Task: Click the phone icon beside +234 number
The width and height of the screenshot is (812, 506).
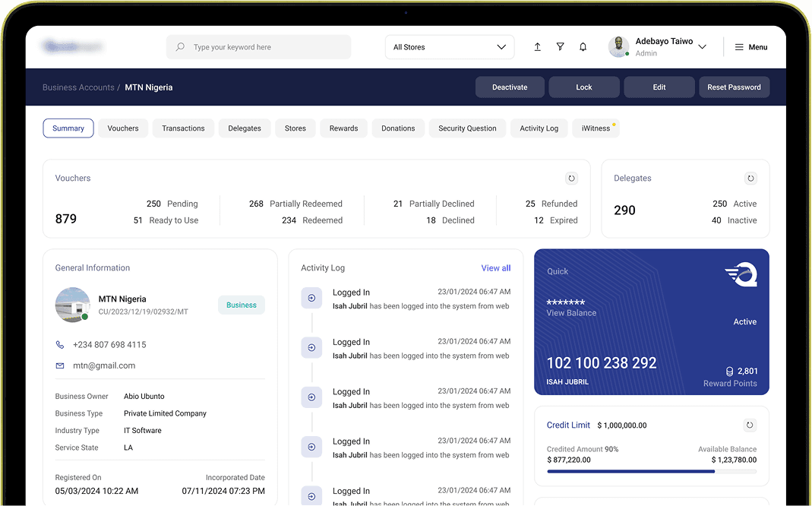Action: [x=60, y=344]
